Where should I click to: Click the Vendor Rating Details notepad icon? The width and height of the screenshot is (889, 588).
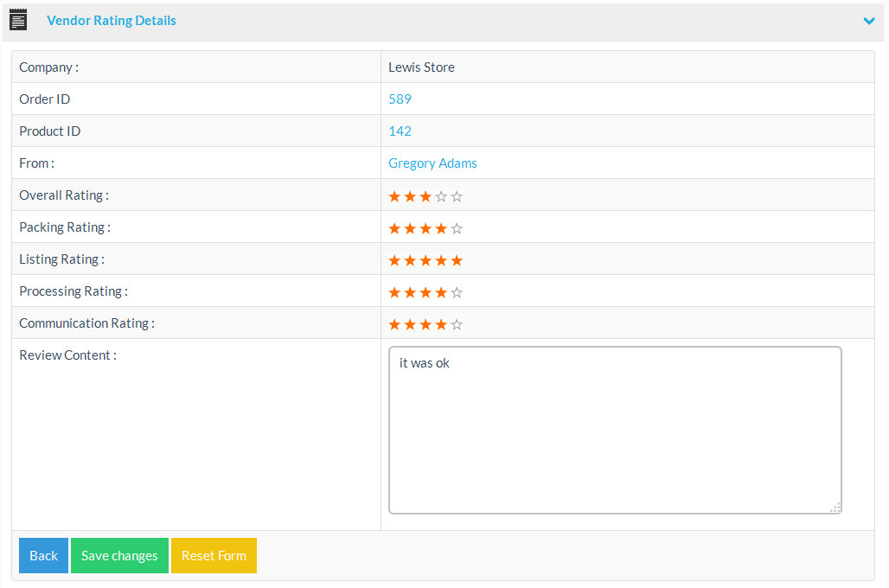pos(18,20)
